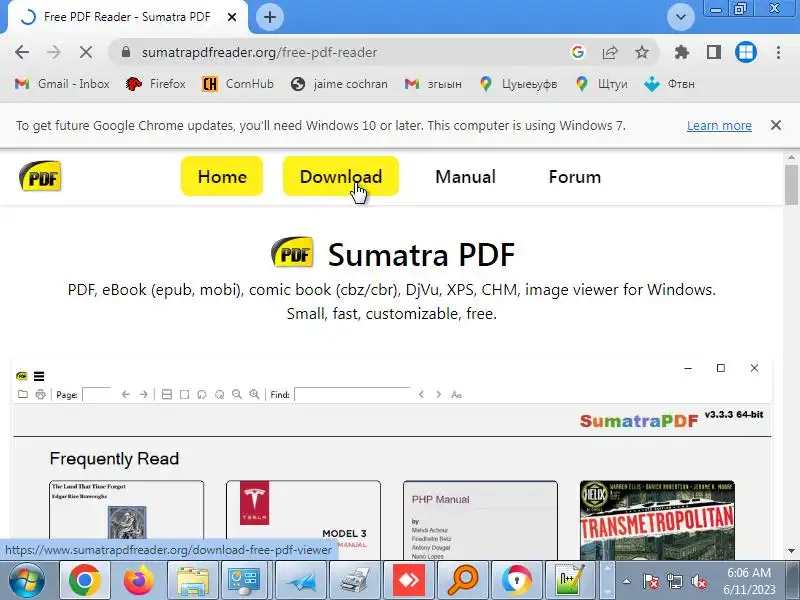This screenshot has height=600, width=800.
Task: Open the ComHub bookmark
Action: [238, 84]
